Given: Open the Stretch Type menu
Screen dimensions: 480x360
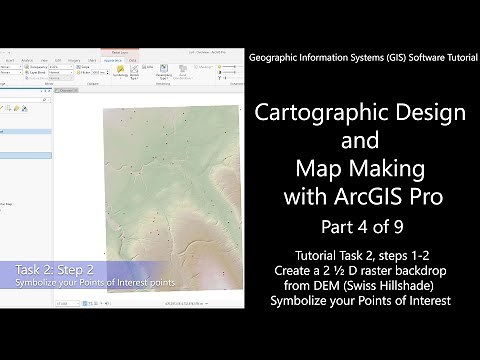Looking at the screenshot, I should pyautogui.click(x=134, y=72).
